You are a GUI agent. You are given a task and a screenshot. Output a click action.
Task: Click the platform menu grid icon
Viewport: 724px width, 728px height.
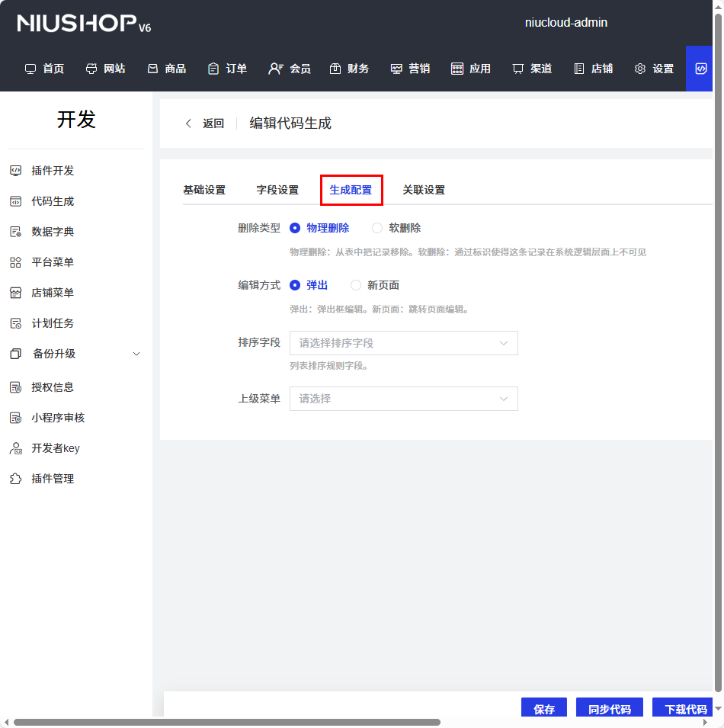click(x=15, y=262)
